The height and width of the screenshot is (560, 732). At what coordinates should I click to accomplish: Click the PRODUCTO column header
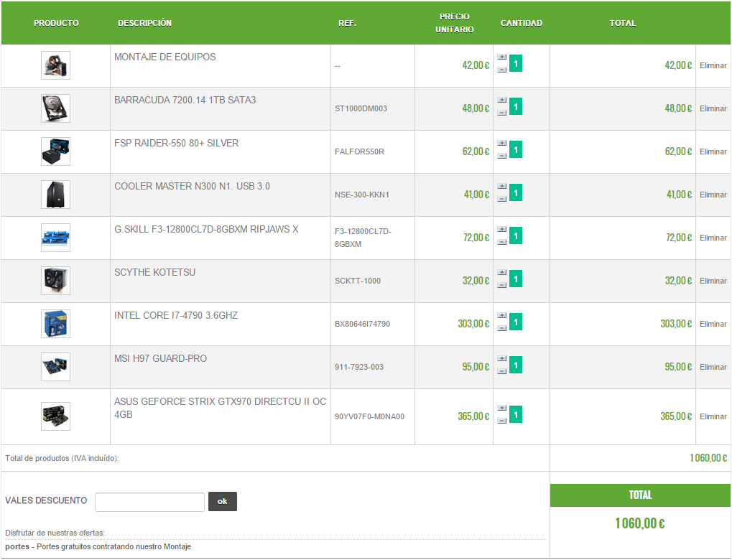pos(56,23)
